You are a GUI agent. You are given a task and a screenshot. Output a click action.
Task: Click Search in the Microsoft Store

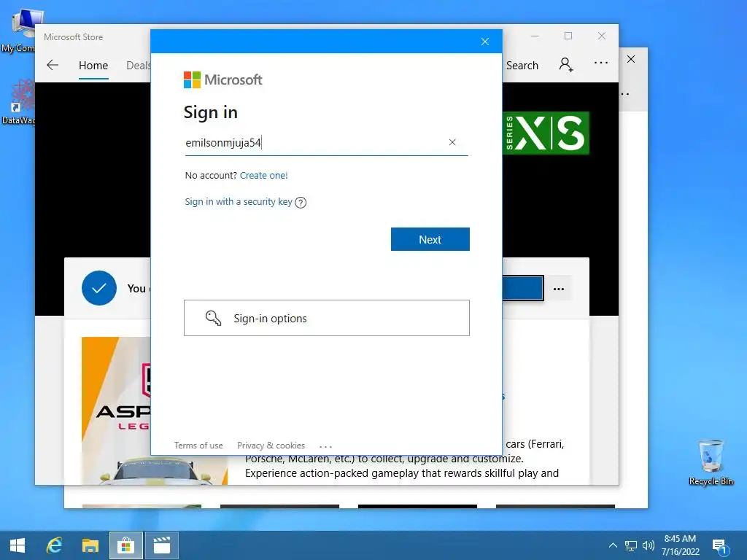[522, 65]
